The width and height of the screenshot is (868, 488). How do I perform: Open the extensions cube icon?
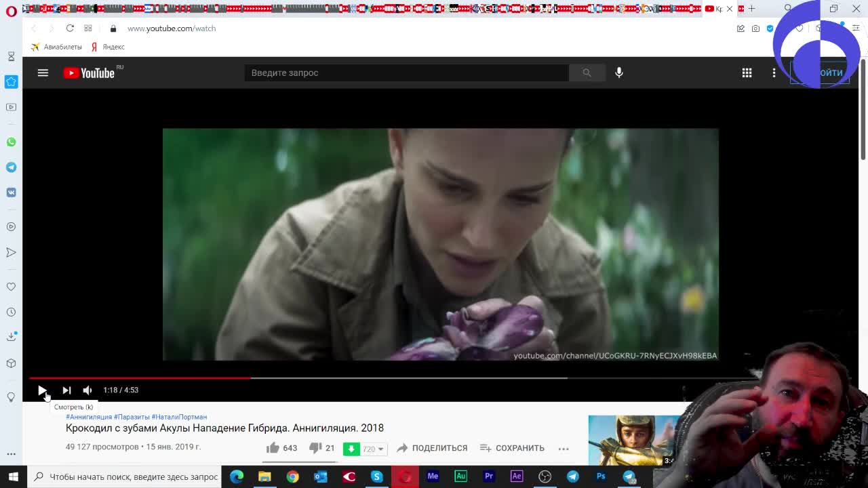pos(11,363)
